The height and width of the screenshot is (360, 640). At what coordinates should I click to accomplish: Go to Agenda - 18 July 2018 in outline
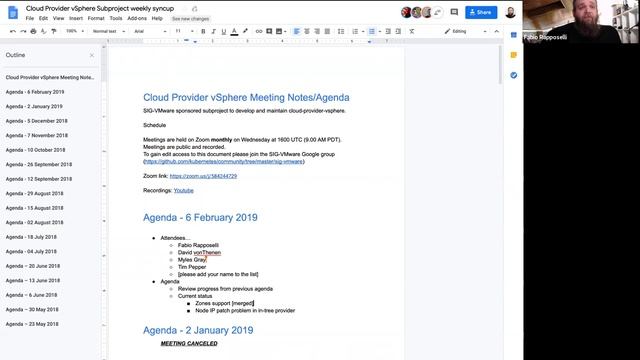click(31, 237)
